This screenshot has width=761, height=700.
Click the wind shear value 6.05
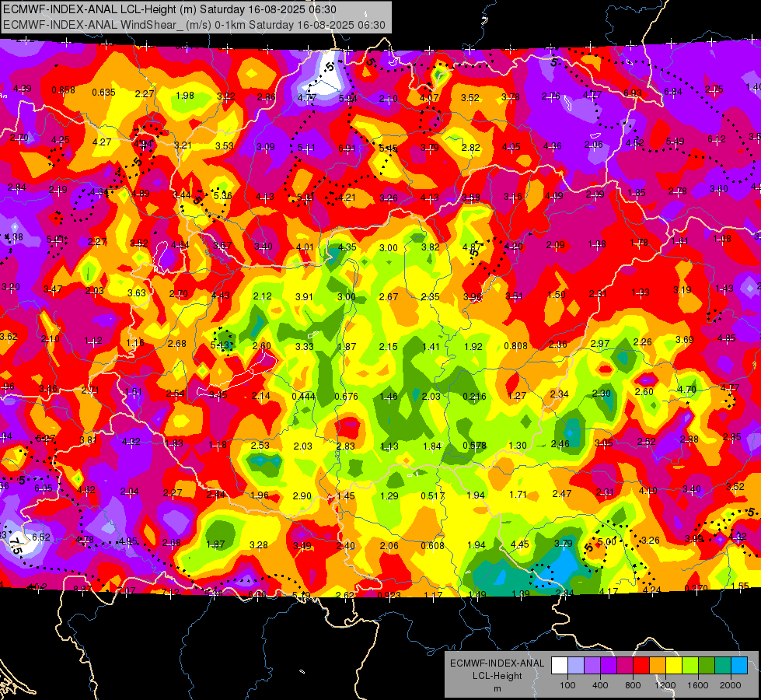point(44,488)
